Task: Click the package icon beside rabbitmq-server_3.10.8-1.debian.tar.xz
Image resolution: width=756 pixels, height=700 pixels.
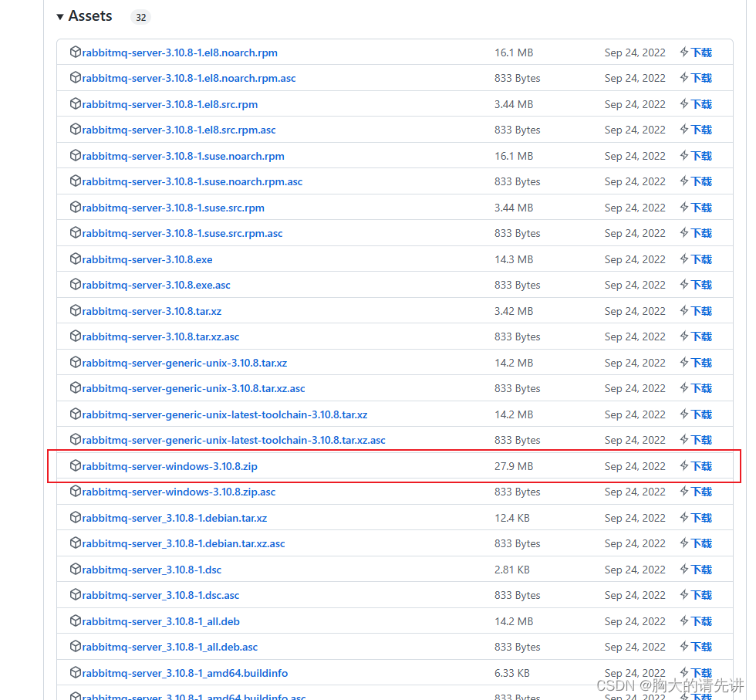Action: pyautogui.click(x=76, y=517)
